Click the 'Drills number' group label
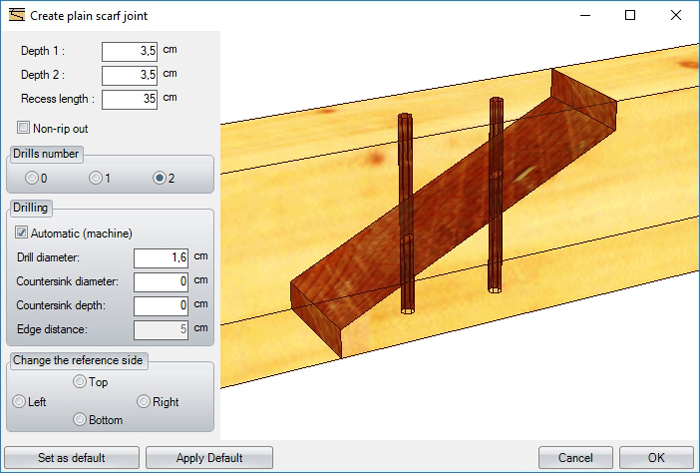This screenshot has height=473, width=700. pyautogui.click(x=46, y=154)
